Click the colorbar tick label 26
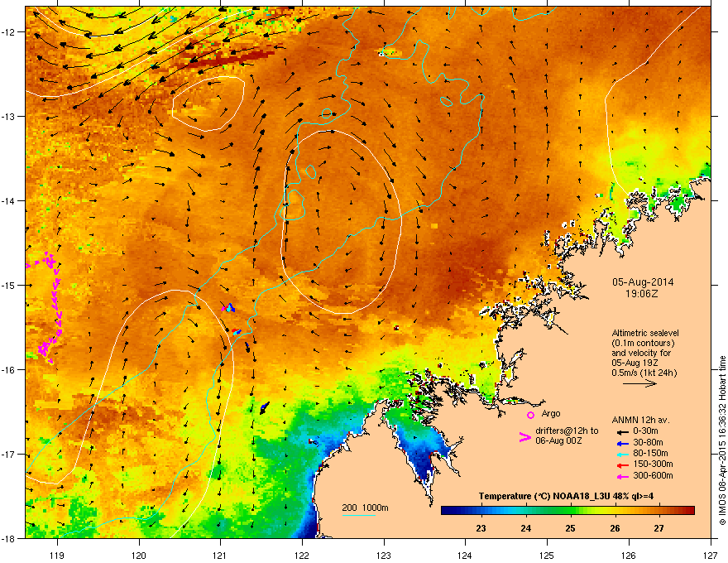Screen dimensions: 728x563 click(615, 528)
